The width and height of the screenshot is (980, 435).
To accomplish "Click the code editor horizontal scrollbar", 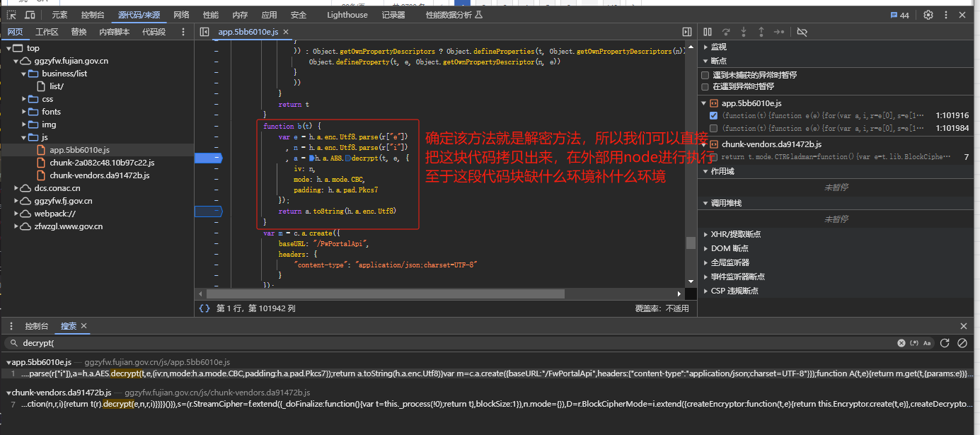I will coord(386,294).
